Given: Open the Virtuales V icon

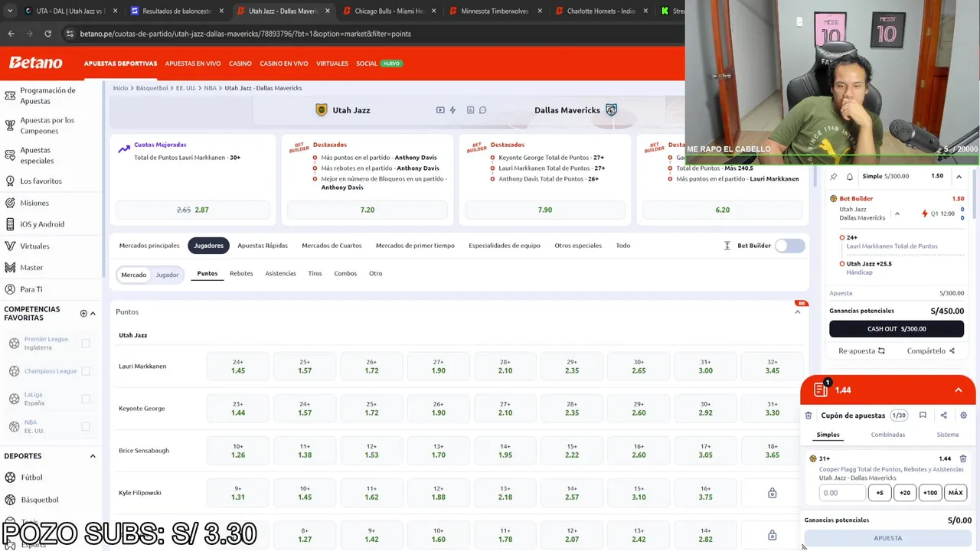Looking at the screenshot, I should click(x=10, y=246).
